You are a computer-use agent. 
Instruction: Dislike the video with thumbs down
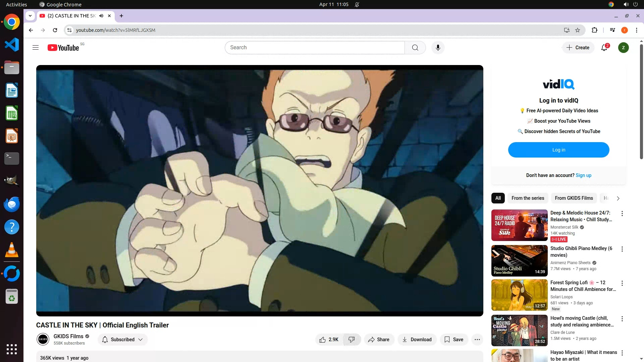pyautogui.click(x=352, y=340)
